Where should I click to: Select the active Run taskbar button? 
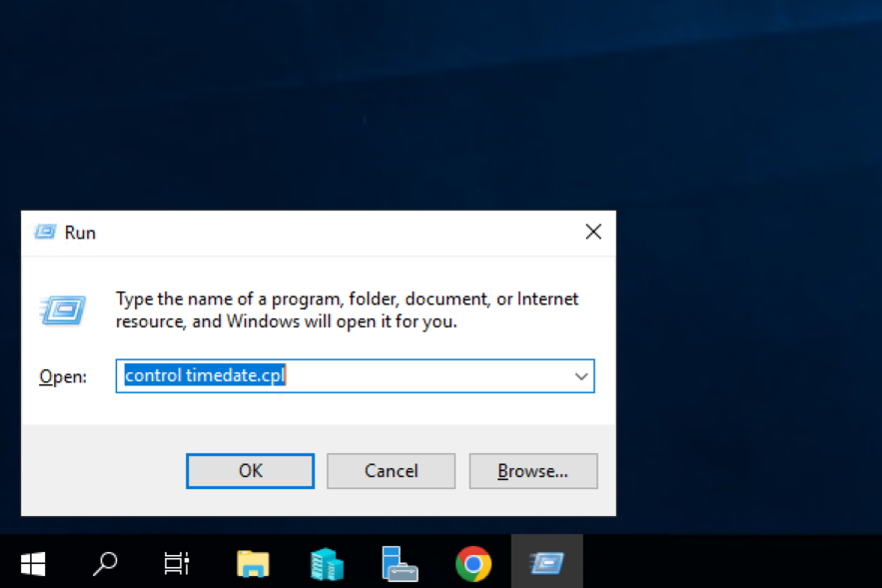(x=546, y=563)
